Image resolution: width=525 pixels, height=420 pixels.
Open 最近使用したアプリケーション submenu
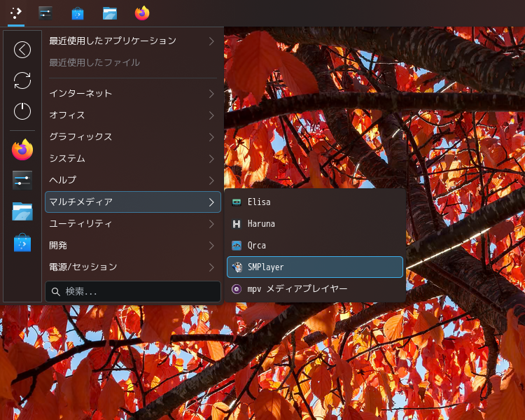133,41
